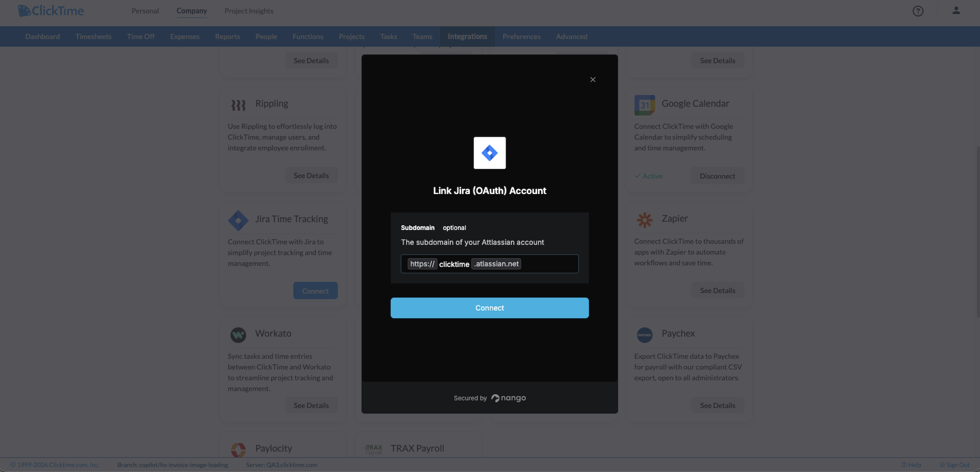Click the Workato card title

coord(273,333)
